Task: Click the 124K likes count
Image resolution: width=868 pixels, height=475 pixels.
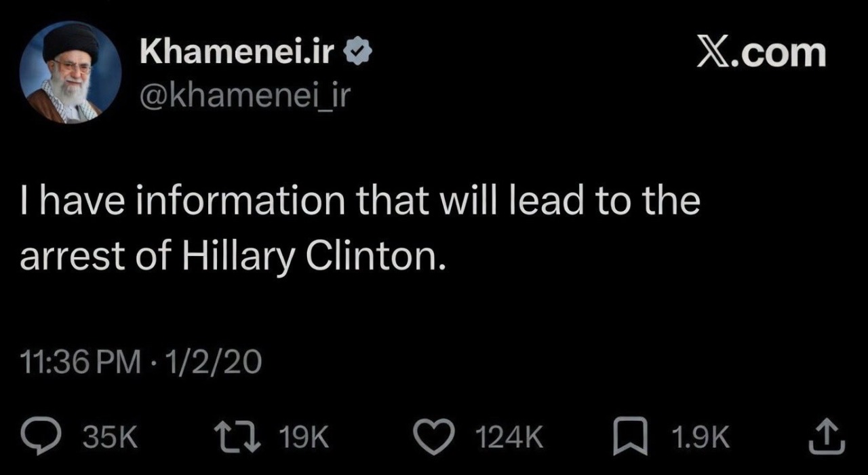Action: tap(511, 439)
